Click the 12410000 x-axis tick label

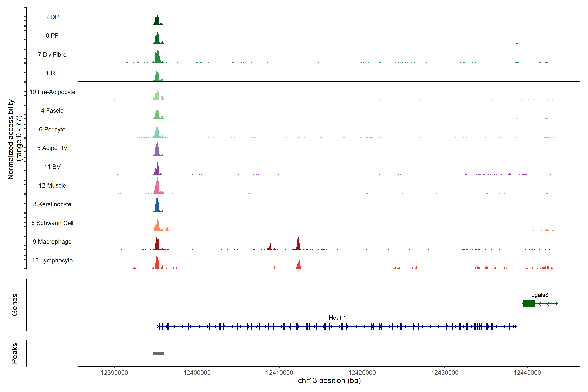point(279,373)
